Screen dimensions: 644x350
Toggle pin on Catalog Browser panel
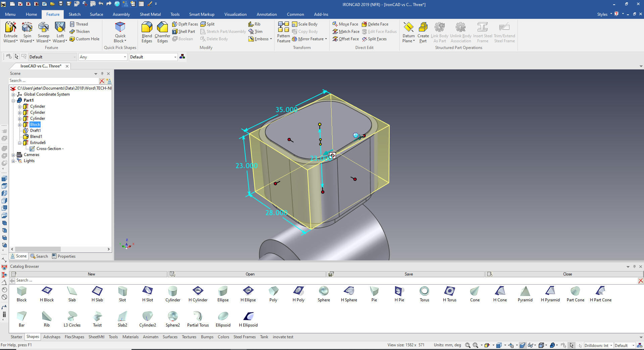pos(634,266)
